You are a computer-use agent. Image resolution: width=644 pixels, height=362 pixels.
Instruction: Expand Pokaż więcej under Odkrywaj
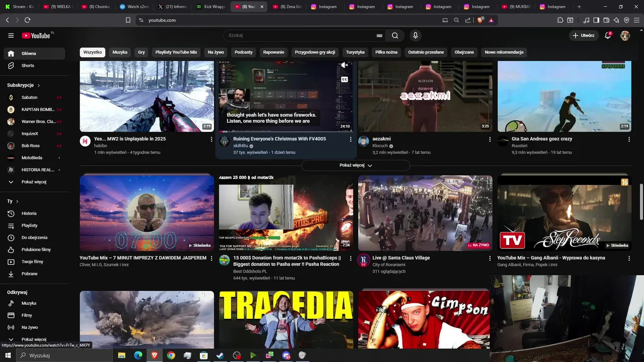(34, 339)
